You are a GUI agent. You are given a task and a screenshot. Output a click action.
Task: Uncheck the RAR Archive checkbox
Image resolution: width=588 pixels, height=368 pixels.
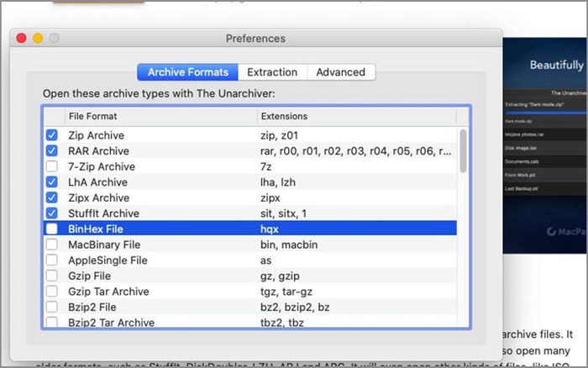[x=52, y=150]
